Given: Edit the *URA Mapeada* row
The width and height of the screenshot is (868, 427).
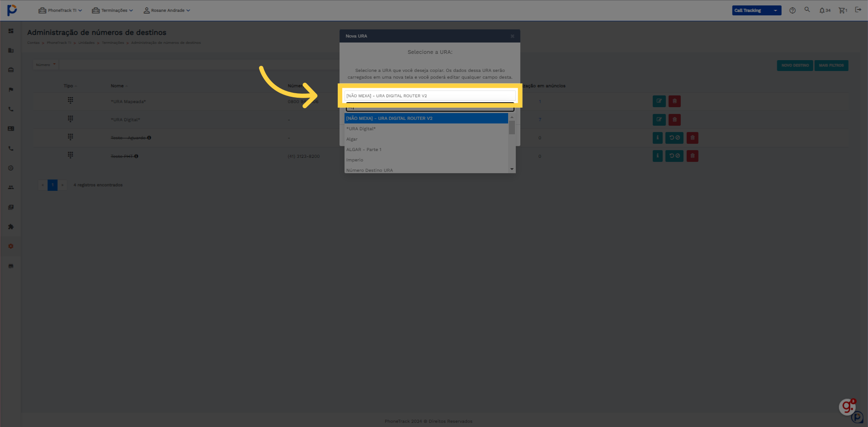Looking at the screenshot, I should click(659, 101).
